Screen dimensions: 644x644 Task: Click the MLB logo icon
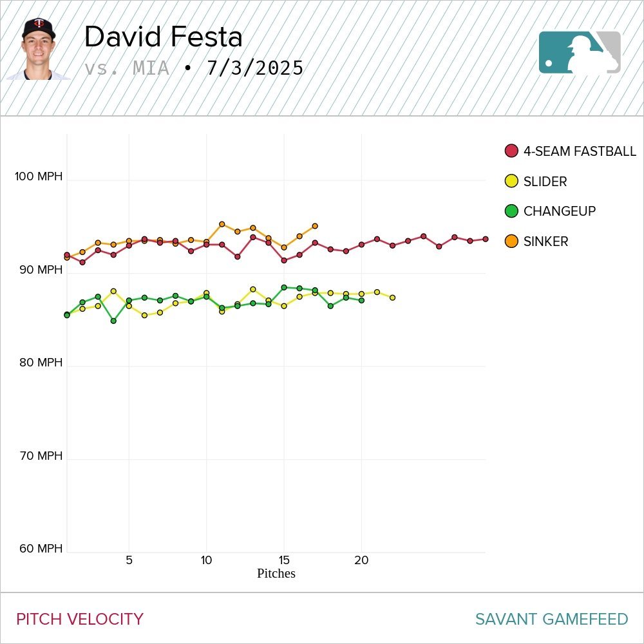coord(580,52)
